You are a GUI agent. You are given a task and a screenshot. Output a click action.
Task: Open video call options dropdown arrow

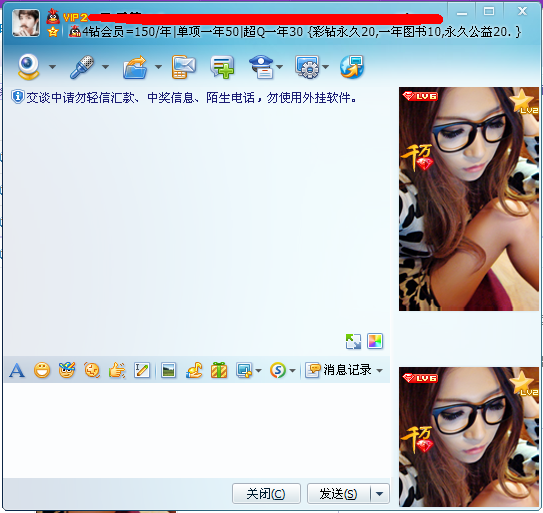[52, 67]
